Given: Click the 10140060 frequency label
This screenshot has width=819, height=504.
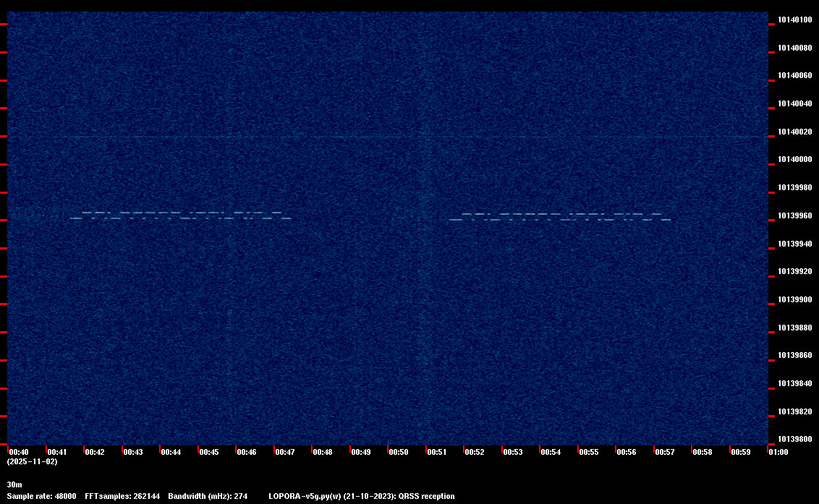Looking at the screenshot, I should pos(795,76).
